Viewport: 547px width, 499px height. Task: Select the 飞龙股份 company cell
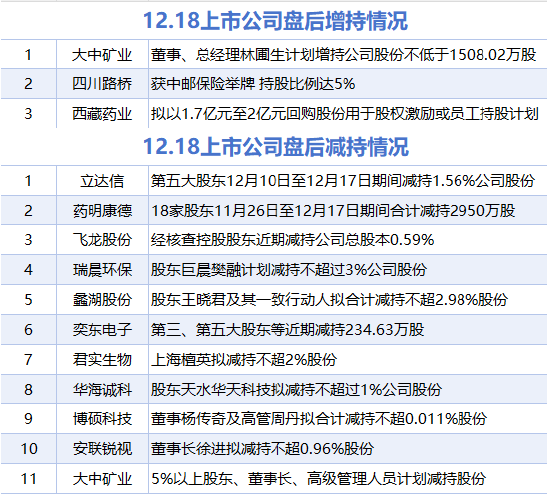(x=103, y=240)
